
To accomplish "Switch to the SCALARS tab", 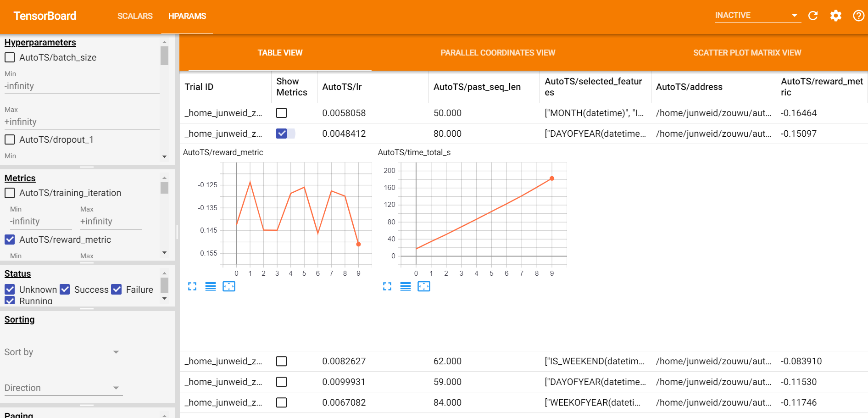I will pos(135,16).
